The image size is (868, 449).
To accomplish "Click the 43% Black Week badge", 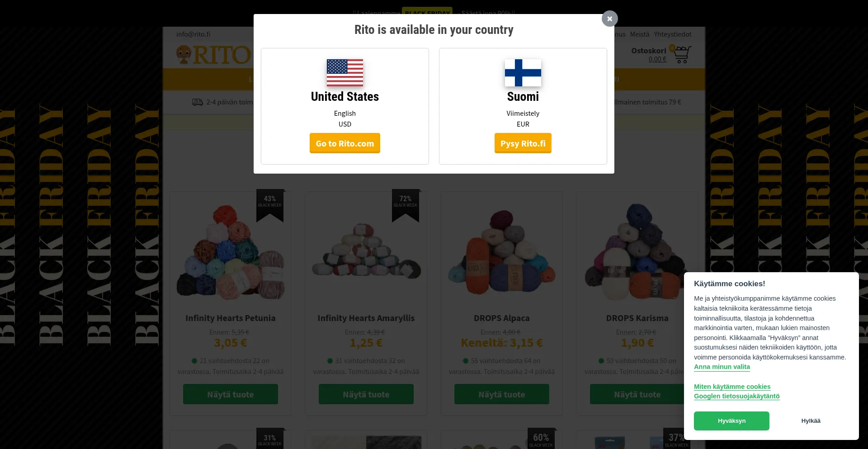I will (x=270, y=205).
